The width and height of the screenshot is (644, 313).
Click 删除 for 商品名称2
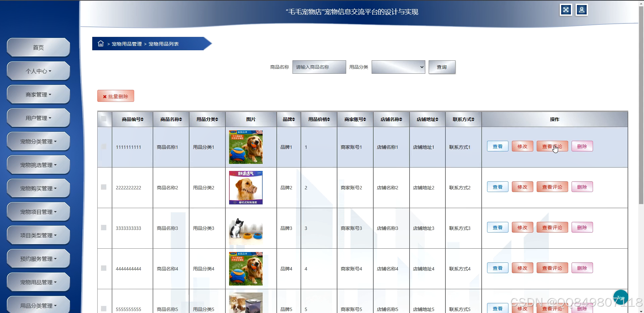582,187
